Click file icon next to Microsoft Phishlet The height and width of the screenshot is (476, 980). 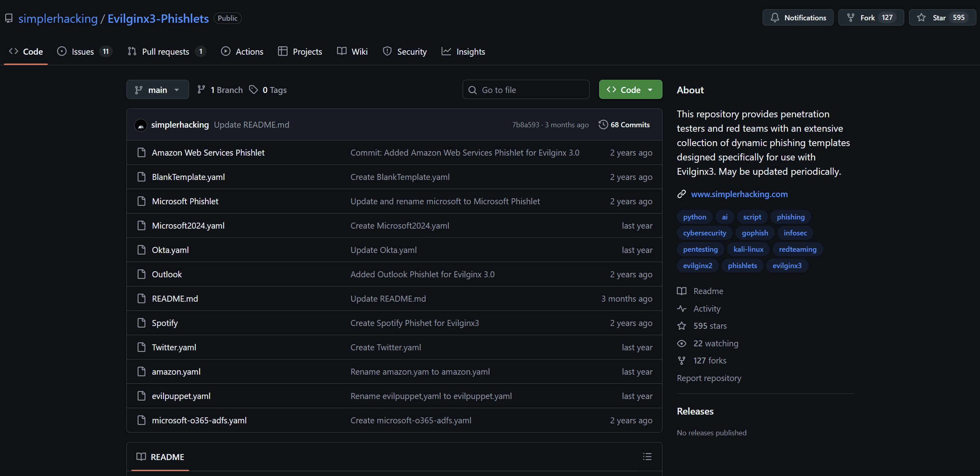(x=141, y=201)
